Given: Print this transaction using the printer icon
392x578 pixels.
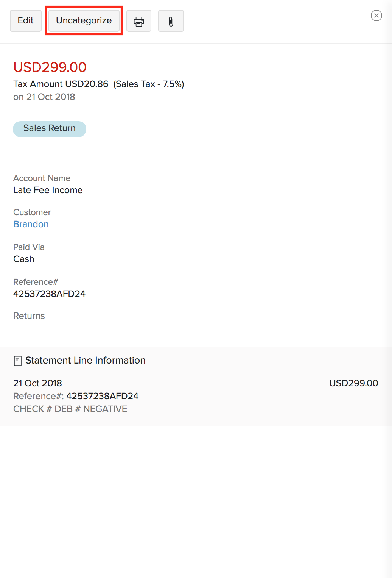Looking at the screenshot, I should [x=139, y=21].
